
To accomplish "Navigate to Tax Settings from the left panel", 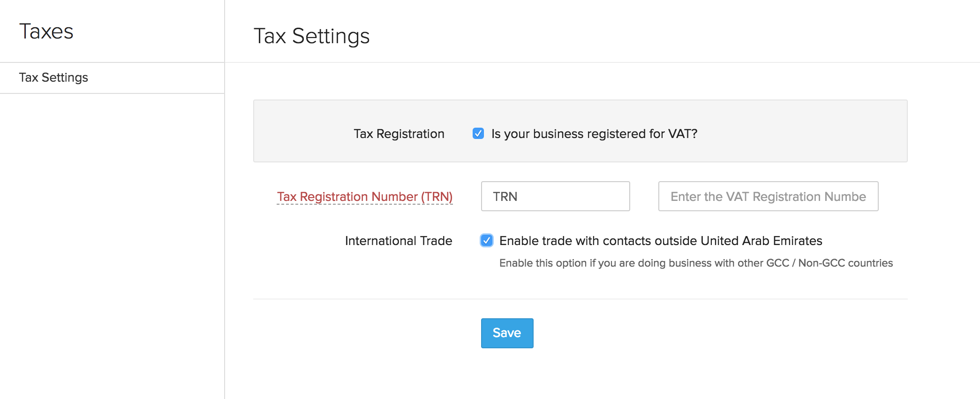I will [53, 77].
